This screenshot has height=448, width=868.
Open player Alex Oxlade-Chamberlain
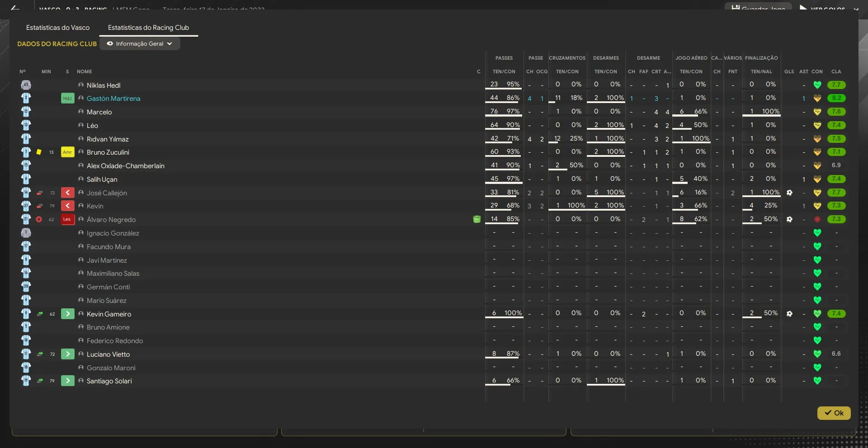coord(126,166)
